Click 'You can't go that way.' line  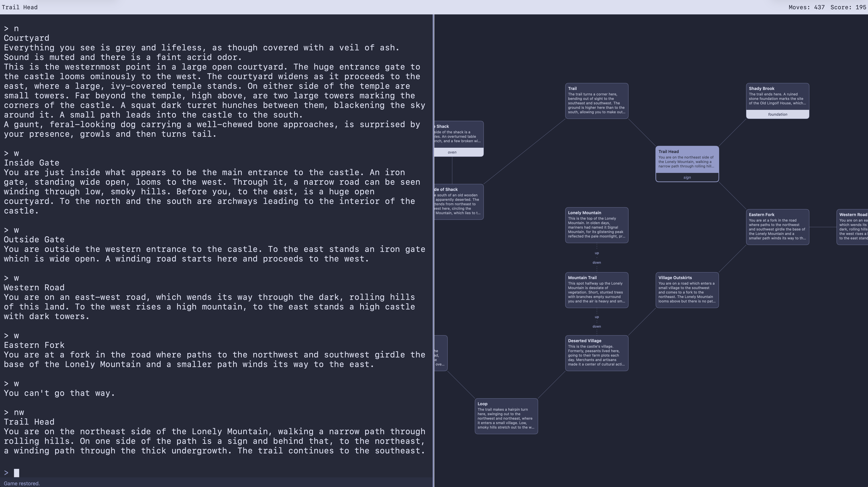tap(59, 393)
